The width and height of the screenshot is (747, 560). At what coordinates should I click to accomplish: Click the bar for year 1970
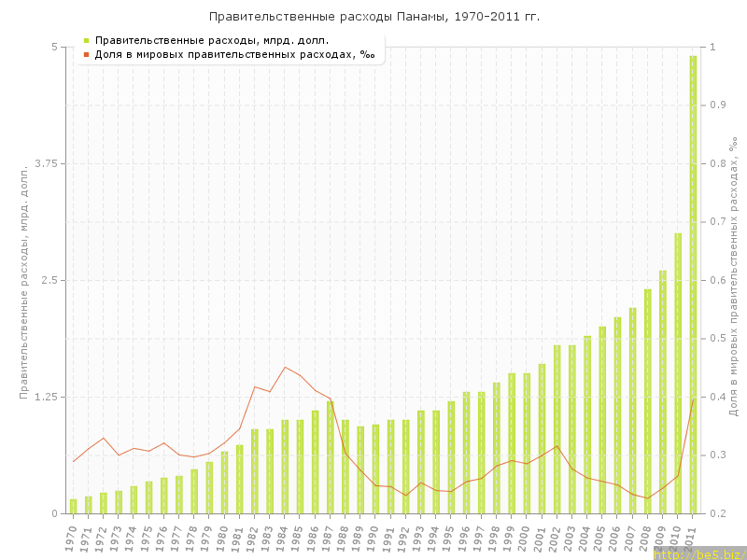(x=74, y=506)
